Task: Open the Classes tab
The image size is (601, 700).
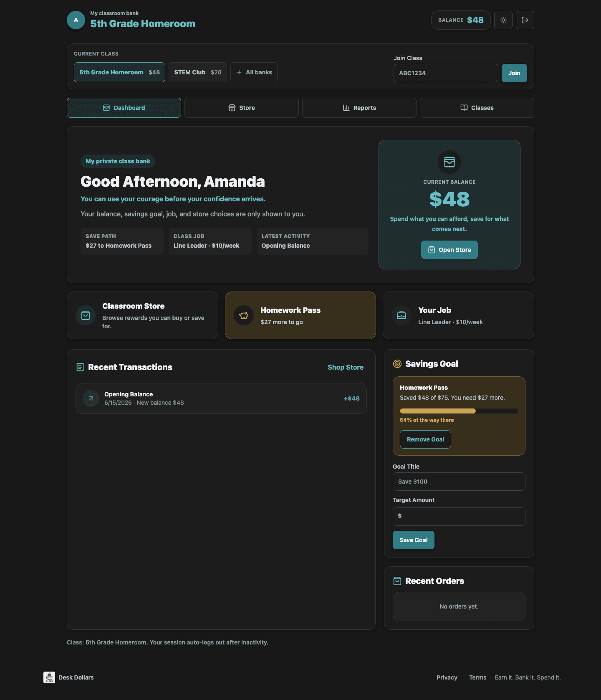Action: [477, 108]
